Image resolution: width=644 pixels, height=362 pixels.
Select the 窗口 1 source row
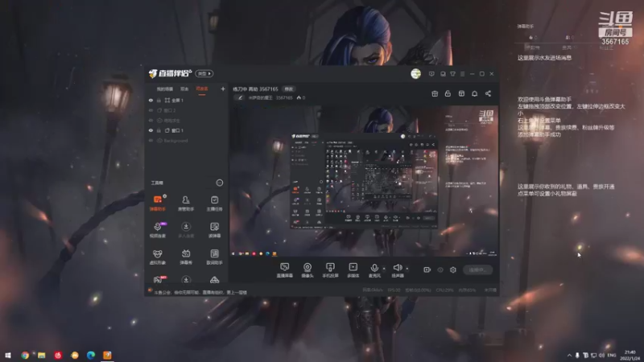click(187, 130)
